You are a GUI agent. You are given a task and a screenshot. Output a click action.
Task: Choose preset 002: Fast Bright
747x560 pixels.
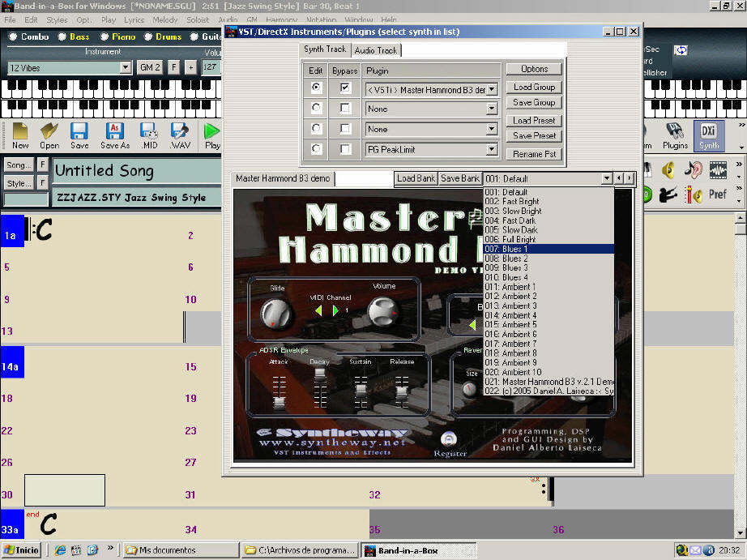[x=549, y=201]
